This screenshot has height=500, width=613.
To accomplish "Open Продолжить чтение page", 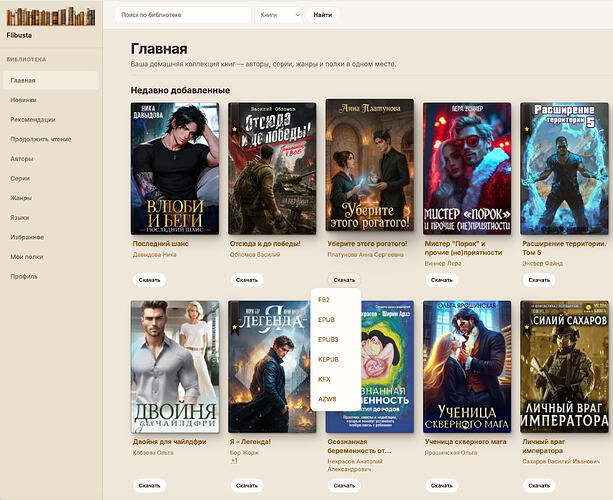I will coord(51,139).
